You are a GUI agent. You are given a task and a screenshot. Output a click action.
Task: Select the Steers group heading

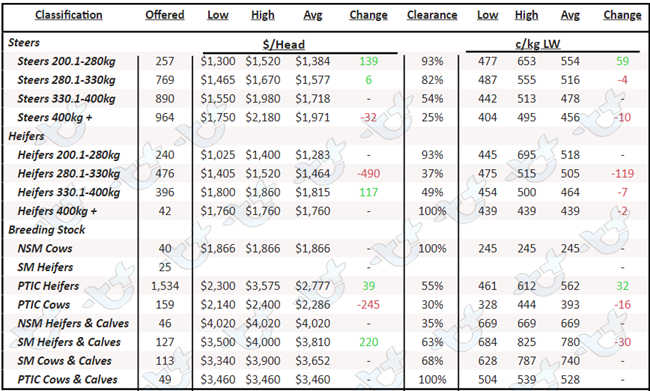pos(24,43)
